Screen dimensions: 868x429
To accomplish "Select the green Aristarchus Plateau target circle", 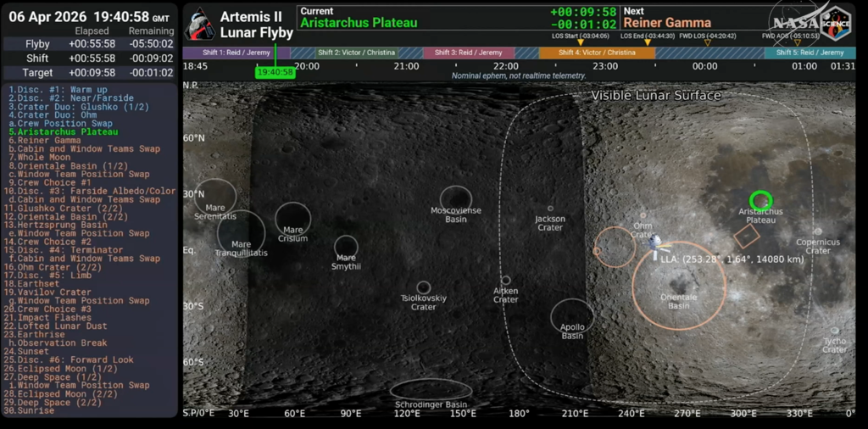I will (760, 200).
